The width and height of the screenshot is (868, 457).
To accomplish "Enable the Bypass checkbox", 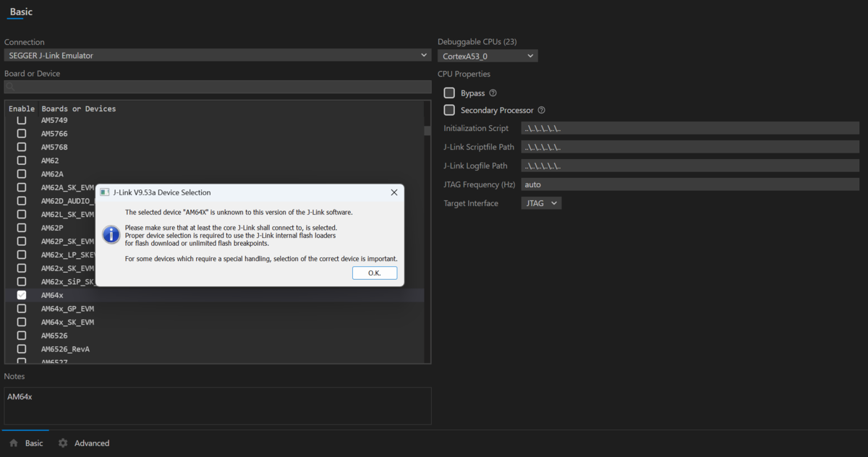I will pyautogui.click(x=449, y=93).
